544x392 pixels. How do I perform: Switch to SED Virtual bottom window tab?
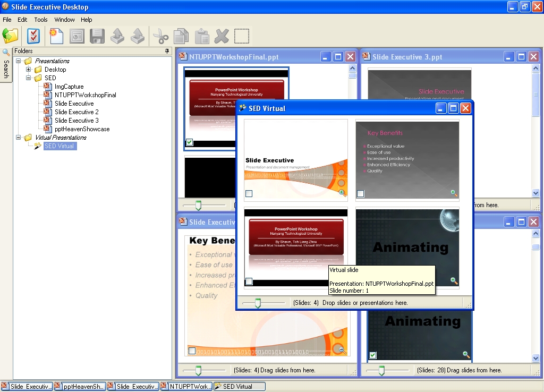click(240, 387)
